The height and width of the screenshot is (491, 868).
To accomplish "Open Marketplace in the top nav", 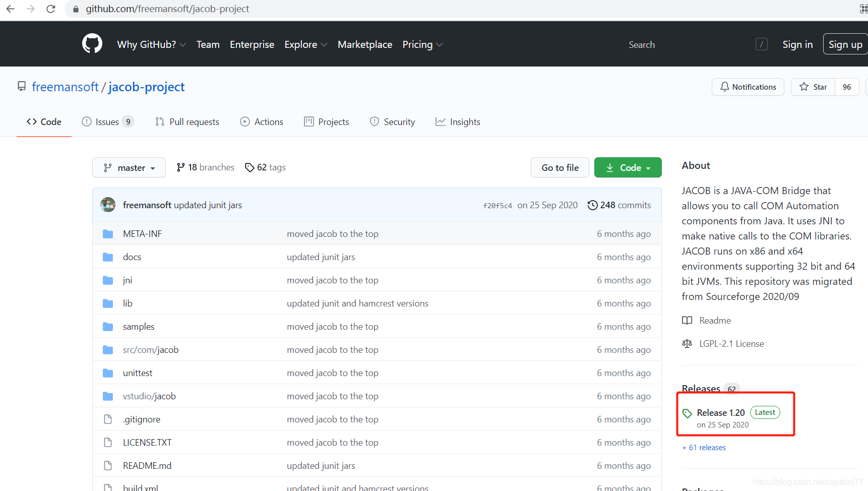I will [365, 44].
